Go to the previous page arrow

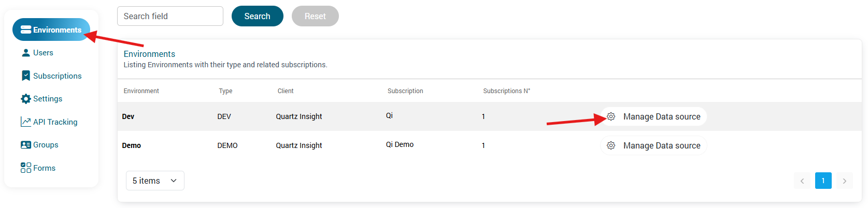(802, 181)
